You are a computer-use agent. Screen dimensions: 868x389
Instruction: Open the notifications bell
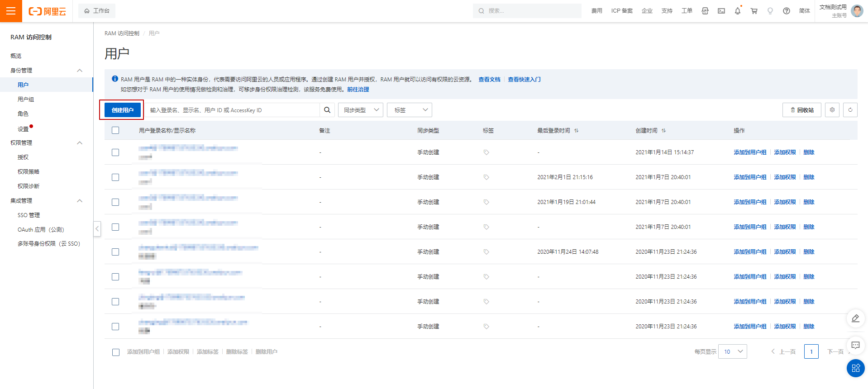(x=738, y=11)
